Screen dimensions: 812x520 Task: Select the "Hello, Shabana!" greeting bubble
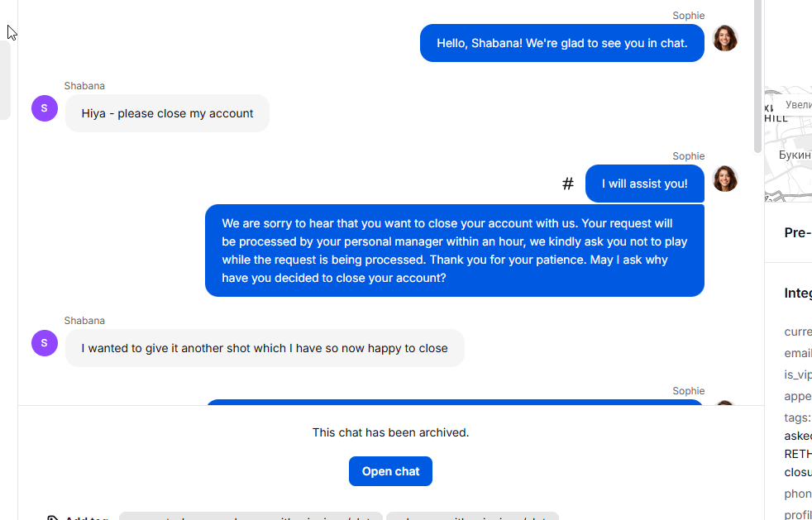[562, 43]
